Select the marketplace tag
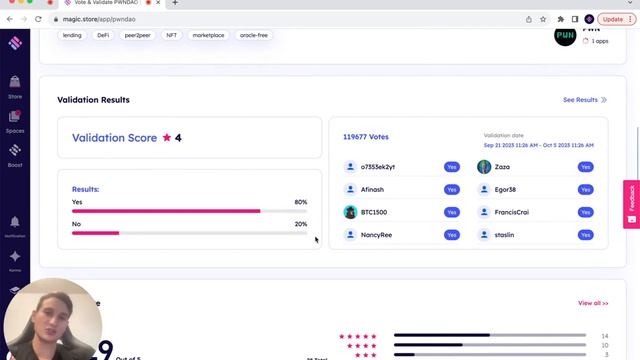 [x=208, y=35]
